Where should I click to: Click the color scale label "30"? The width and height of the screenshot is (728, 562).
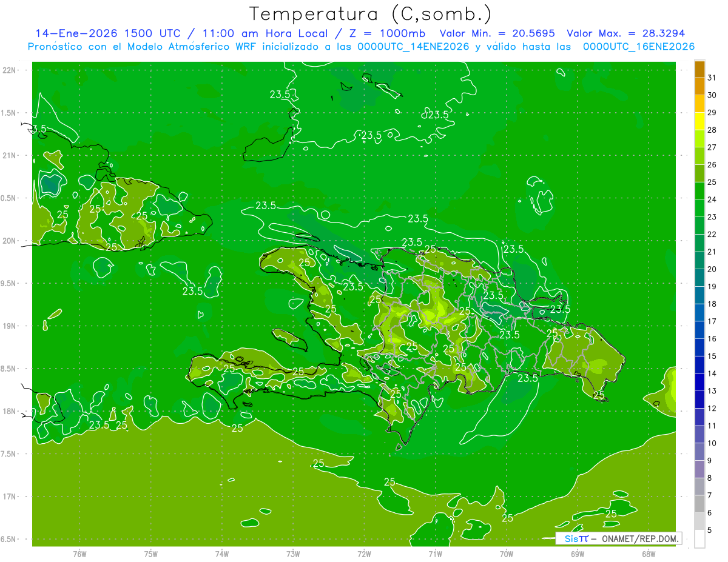[x=712, y=95]
